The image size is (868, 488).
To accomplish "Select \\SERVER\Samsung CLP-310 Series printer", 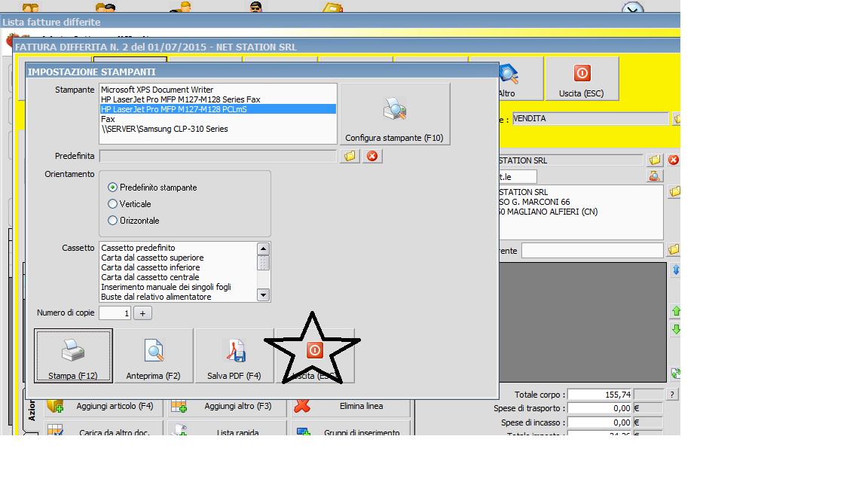I will (x=218, y=129).
